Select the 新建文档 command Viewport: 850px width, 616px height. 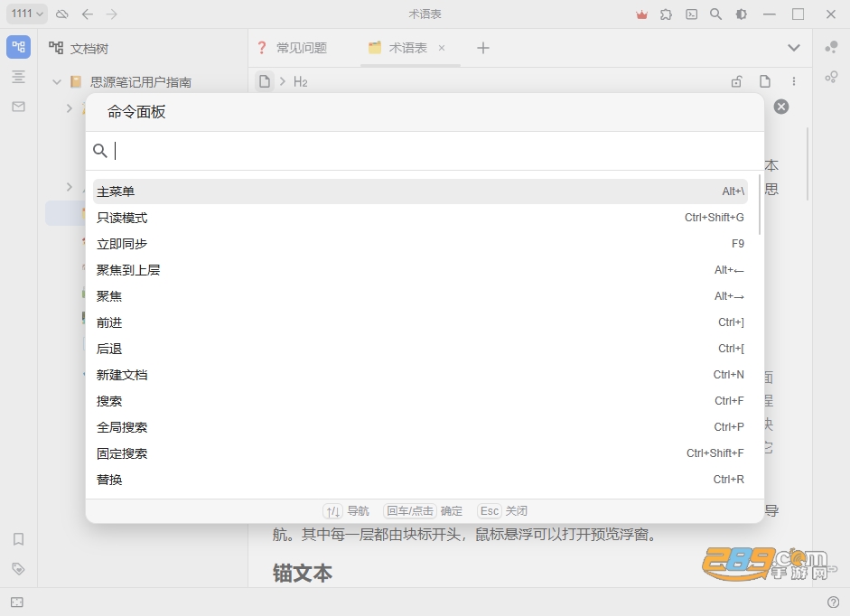click(420, 375)
